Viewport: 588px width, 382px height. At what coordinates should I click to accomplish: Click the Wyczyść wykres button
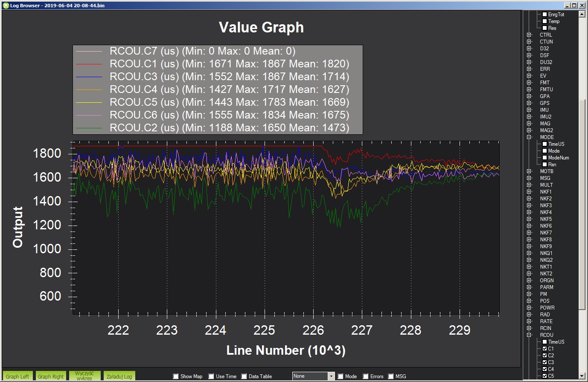point(84,376)
